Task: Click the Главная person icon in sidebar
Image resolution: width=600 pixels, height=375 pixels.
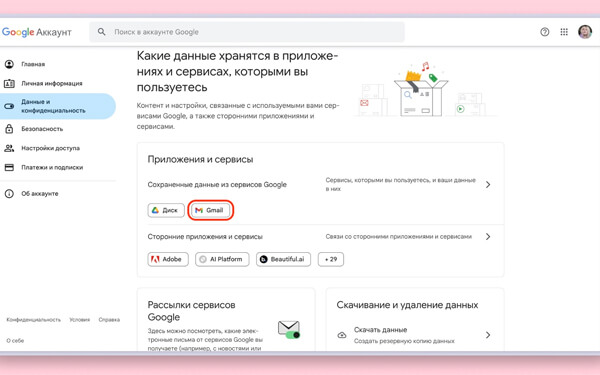Action: [x=9, y=64]
